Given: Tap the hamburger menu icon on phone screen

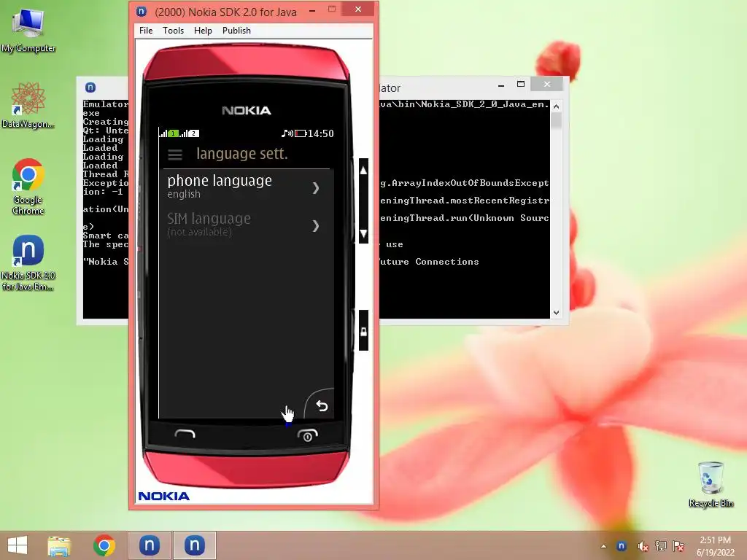Looking at the screenshot, I should tap(175, 155).
